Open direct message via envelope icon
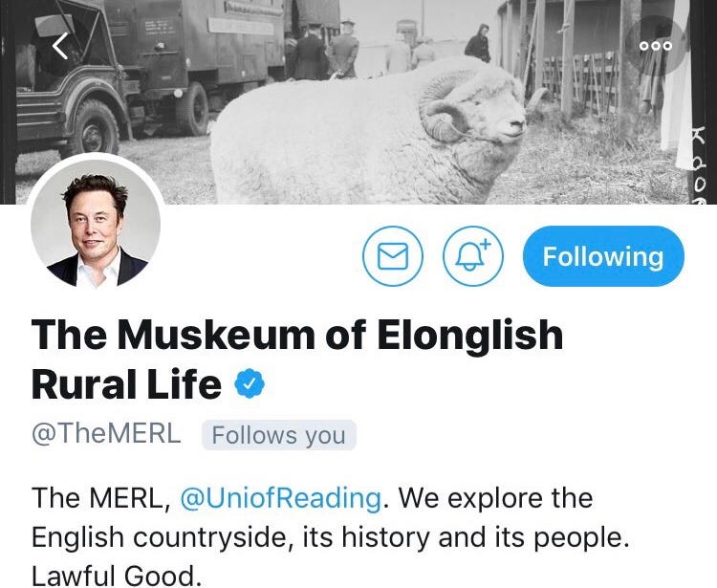Image resolution: width=717 pixels, height=588 pixels. pyautogui.click(x=393, y=256)
